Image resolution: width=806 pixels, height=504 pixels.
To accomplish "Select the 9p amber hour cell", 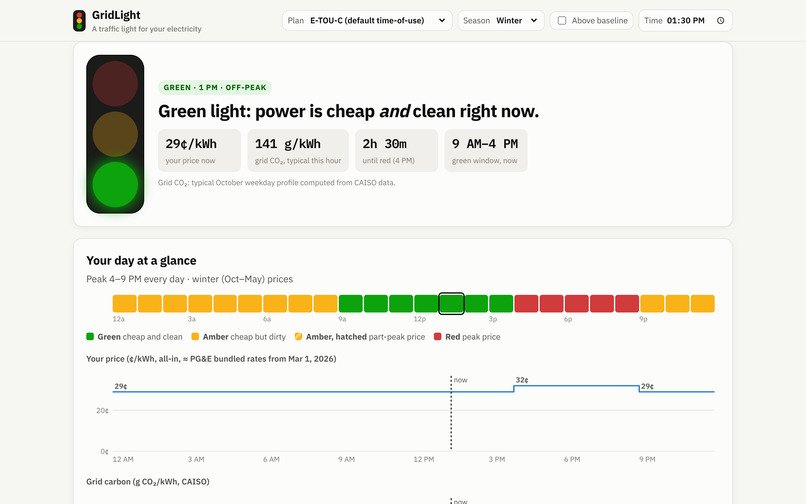I will tap(652, 303).
